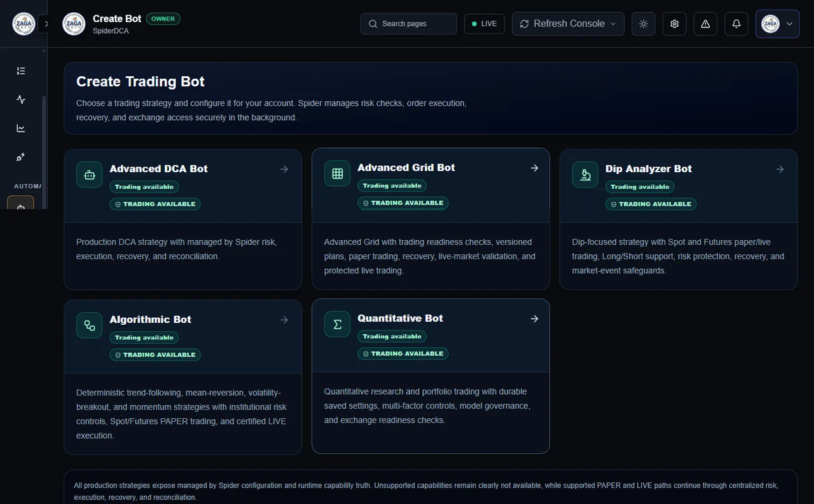Click the Algorithmic Bot nodes icon
Image resolution: width=814 pixels, height=504 pixels.
[x=90, y=325]
